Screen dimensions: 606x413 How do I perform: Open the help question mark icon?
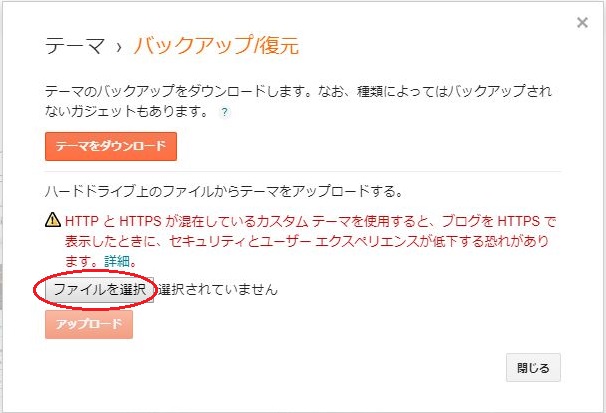(225, 112)
